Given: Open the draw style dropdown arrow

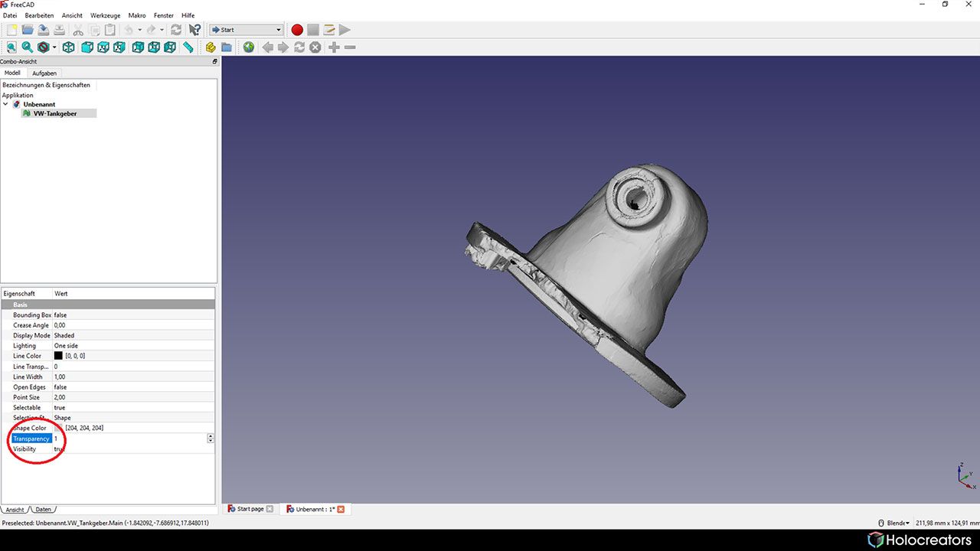Looking at the screenshot, I should (54, 47).
